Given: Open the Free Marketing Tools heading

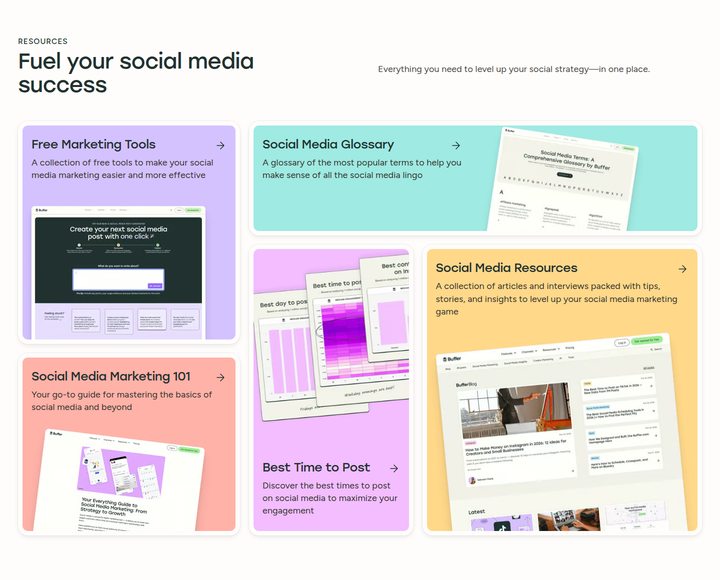Looking at the screenshot, I should 94,144.
